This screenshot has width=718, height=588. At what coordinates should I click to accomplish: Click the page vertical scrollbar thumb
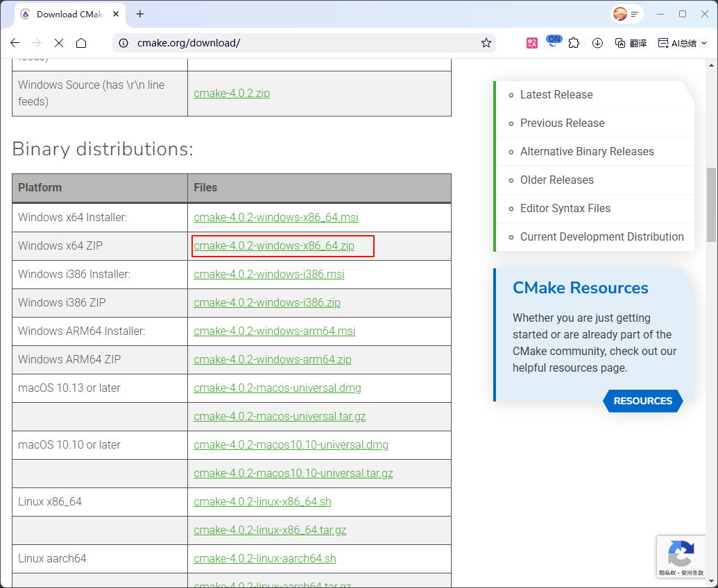point(711,205)
